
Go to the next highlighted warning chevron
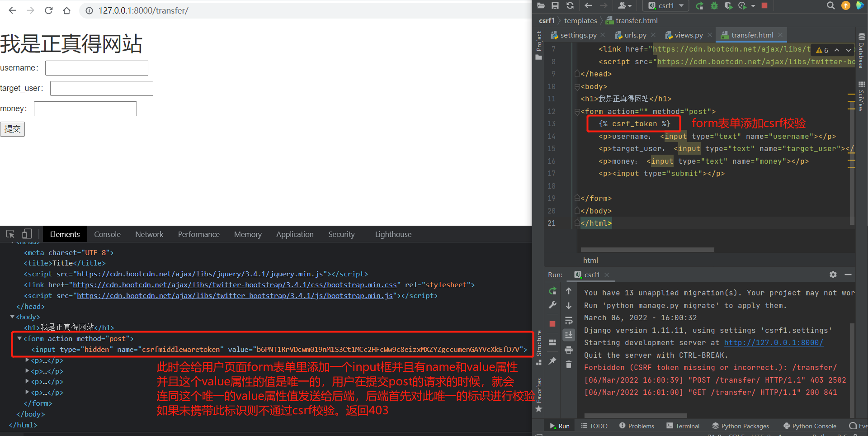(x=849, y=50)
